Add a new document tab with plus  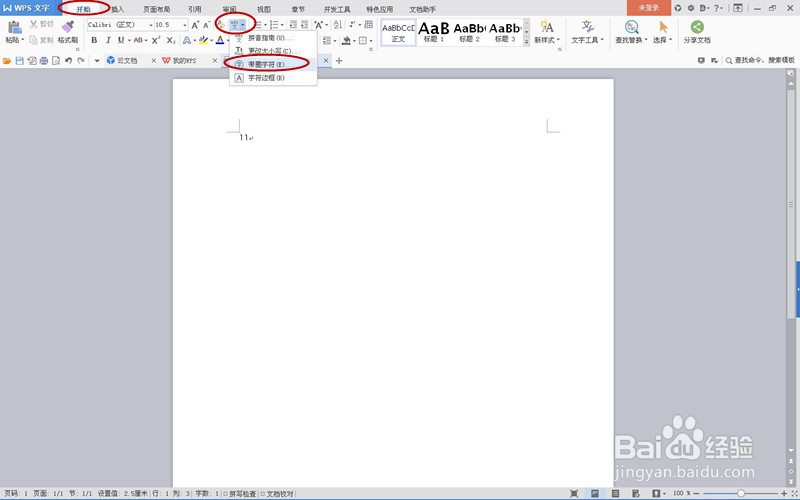(x=339, y=61)
